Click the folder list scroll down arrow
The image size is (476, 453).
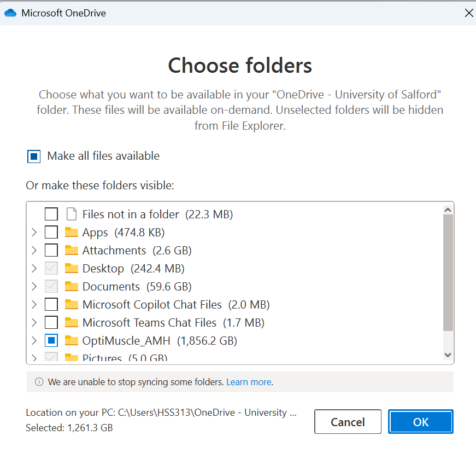coord(448,355)
